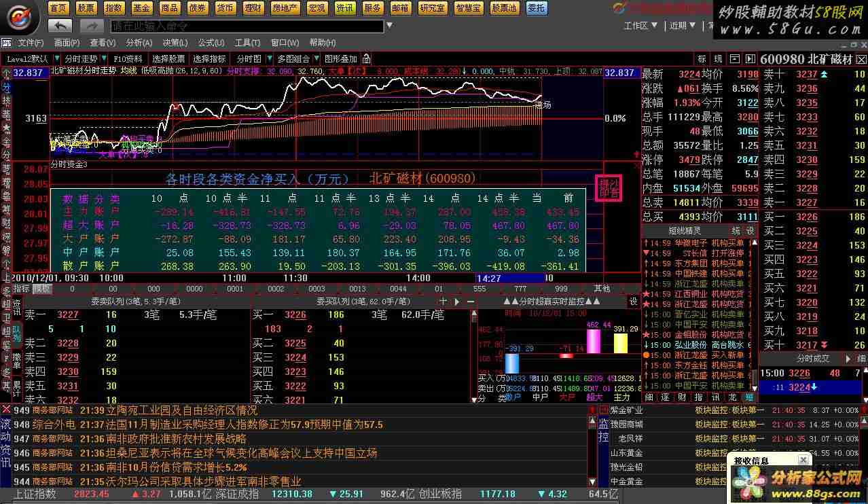
Task: Click the red icon heading the 监控 panel
Action: tap(603, 410)
